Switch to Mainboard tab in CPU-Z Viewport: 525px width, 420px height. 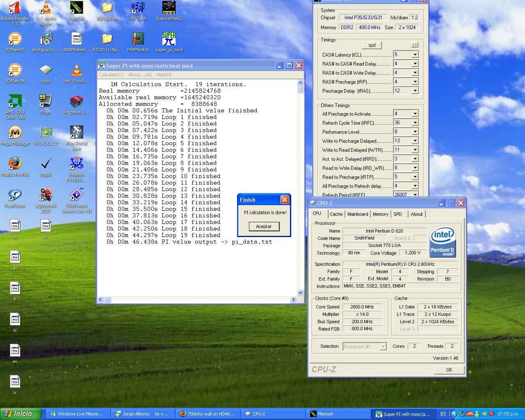click(x=358, y=214)
